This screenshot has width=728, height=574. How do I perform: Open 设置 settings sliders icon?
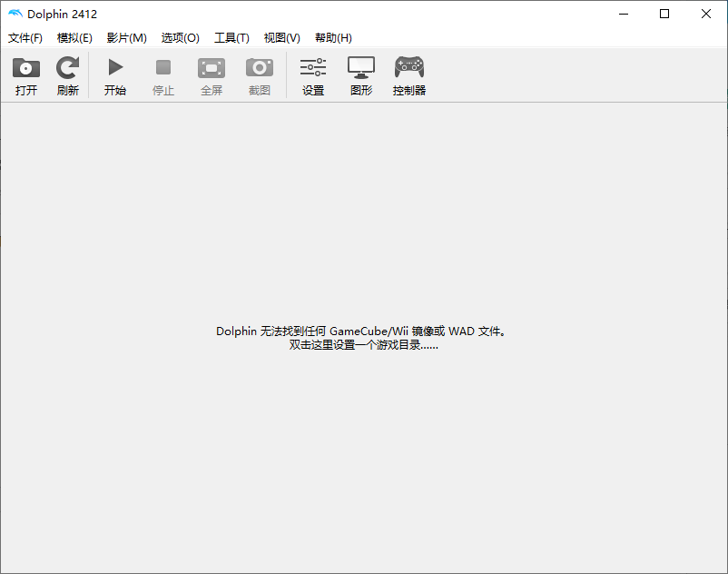click(x=313, y=67)
